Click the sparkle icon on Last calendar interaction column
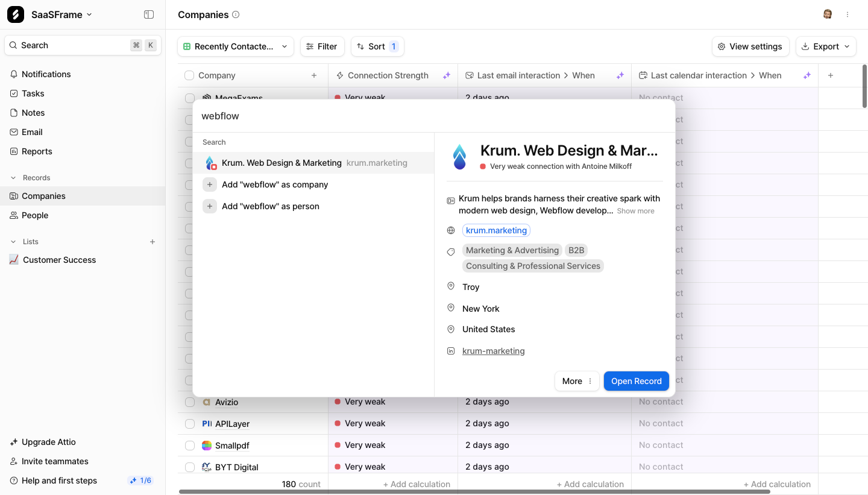 tap(807, 75)
